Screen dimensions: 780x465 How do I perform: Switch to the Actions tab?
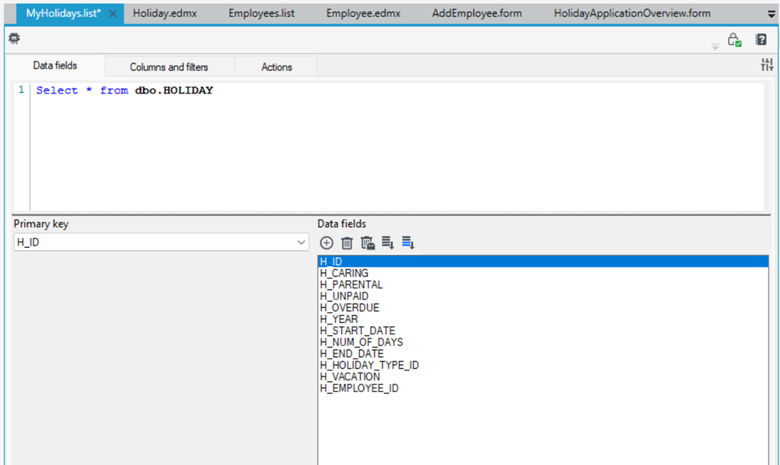pos(277,67)
